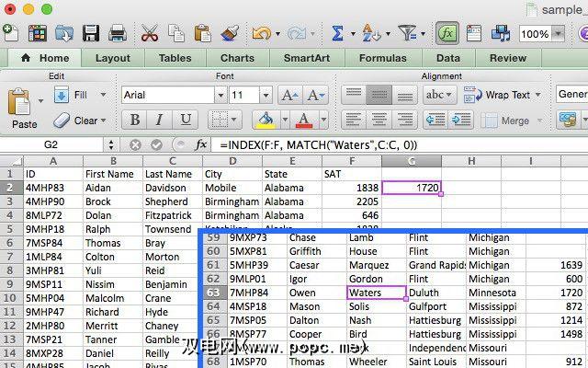Open the Toolbox icon in the toolbar
588x368 pixels.
point(474,33)
